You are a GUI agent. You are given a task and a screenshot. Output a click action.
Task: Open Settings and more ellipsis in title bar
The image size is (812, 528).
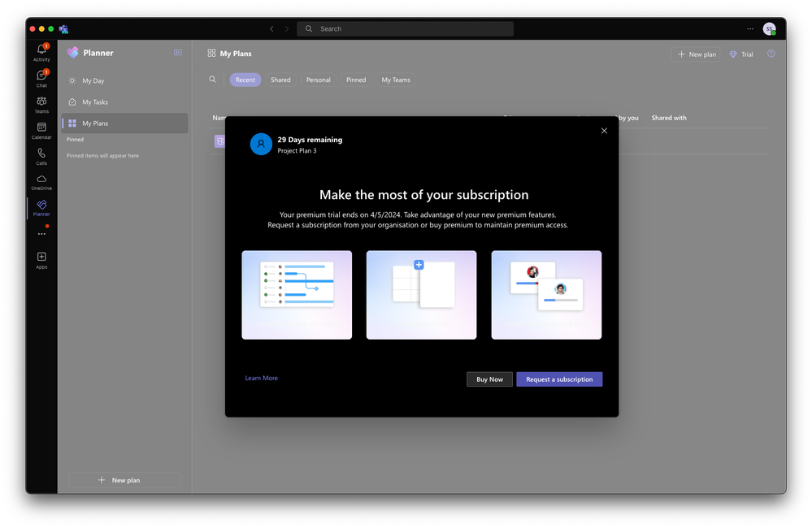point(750,29)
